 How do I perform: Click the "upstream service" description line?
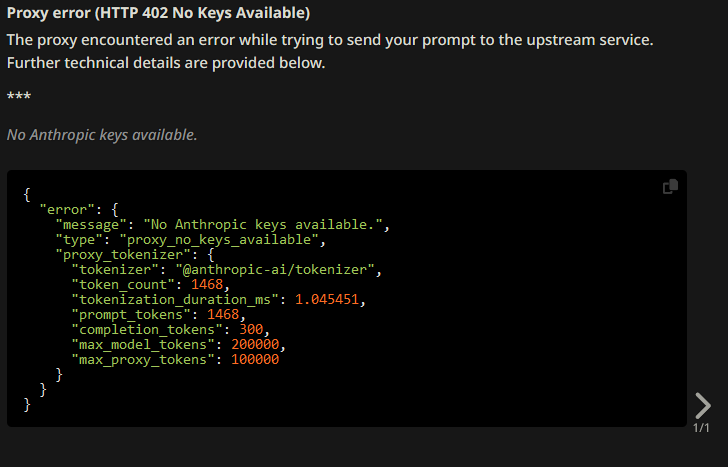pos(330,40)
